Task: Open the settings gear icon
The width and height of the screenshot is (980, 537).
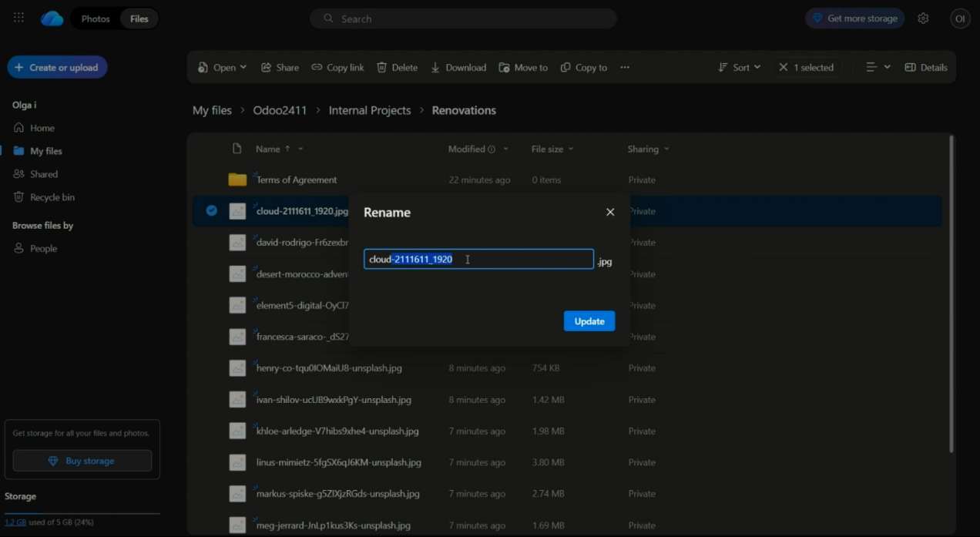Action: point(923,18)
